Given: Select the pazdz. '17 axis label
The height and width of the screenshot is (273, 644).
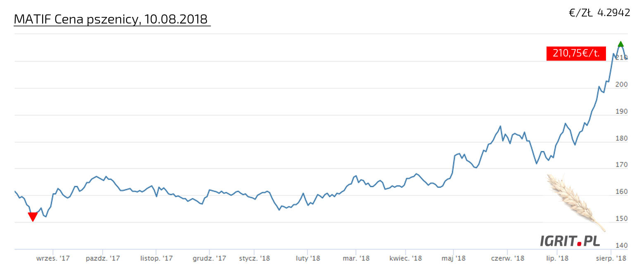Looking at the screenshot, I should click(103, 259).
